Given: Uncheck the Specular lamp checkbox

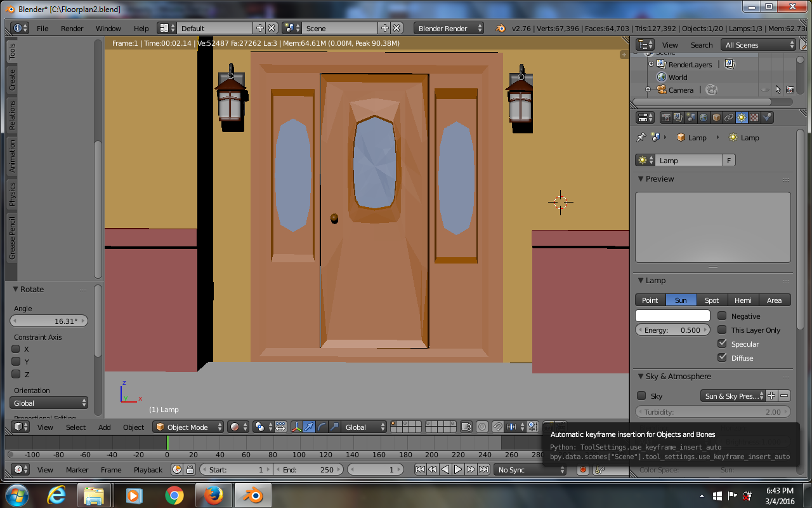Looking at the screenshot, I should pos(722,344).
